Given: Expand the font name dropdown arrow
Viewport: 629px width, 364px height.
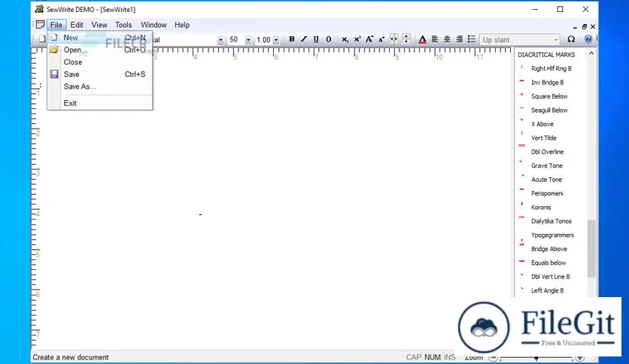Looking at the screenshot, I should pyautogui.click(x=220, y=40).
